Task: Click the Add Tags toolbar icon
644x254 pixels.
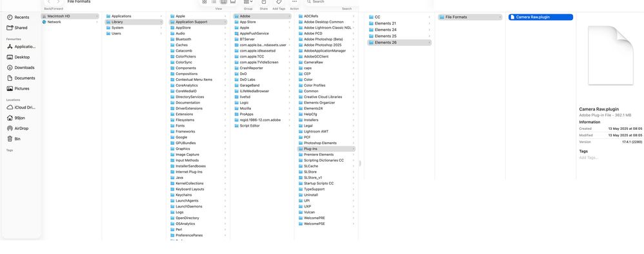Action: coord(279,2)
